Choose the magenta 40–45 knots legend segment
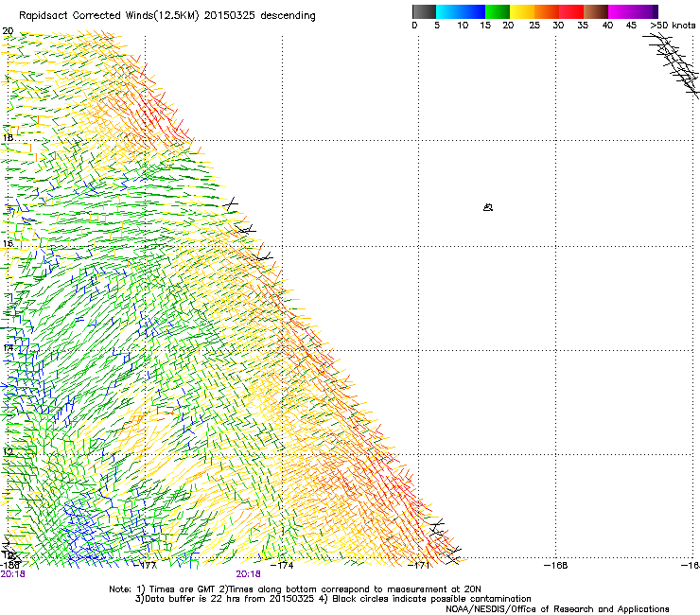The image size is (700, 615). click(x=621, y=11)
